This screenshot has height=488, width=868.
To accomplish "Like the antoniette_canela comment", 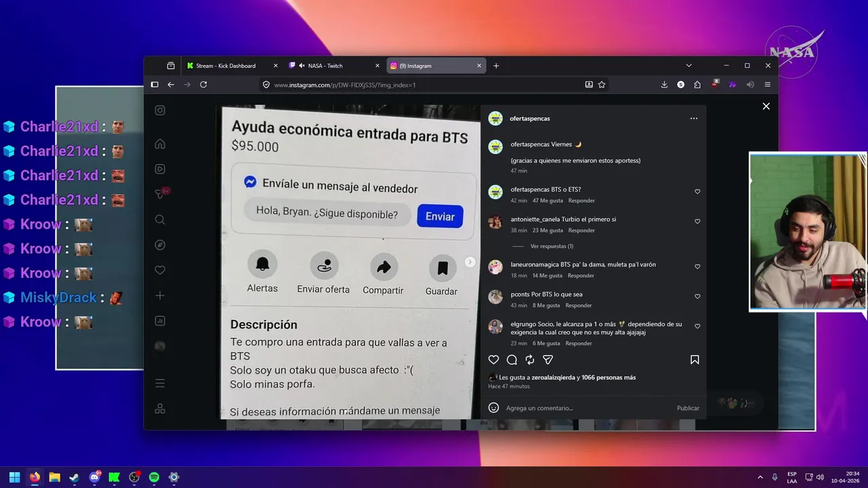I will tap(697, 222).
